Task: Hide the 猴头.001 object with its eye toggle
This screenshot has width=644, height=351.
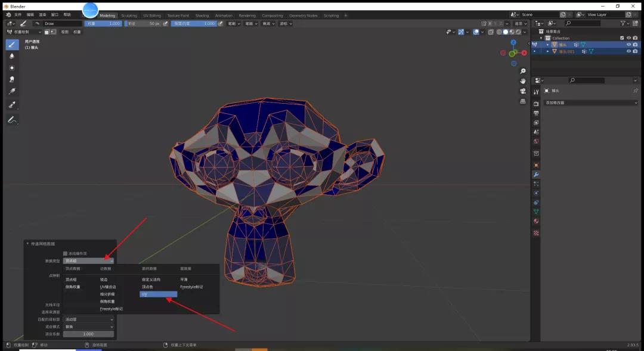Action: 629,51
